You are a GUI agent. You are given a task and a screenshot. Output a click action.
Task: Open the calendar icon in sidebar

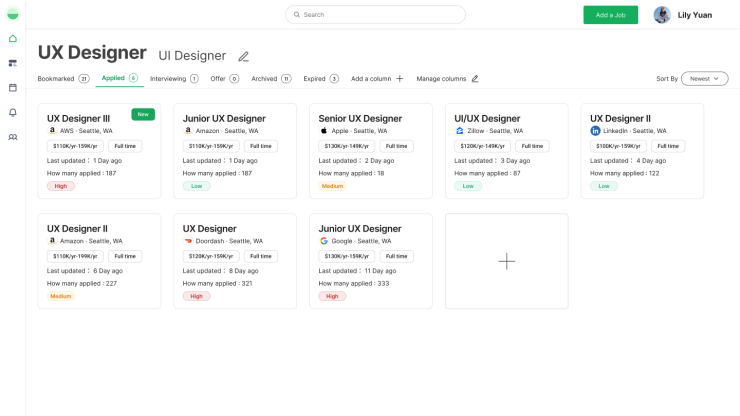(13, 88)
